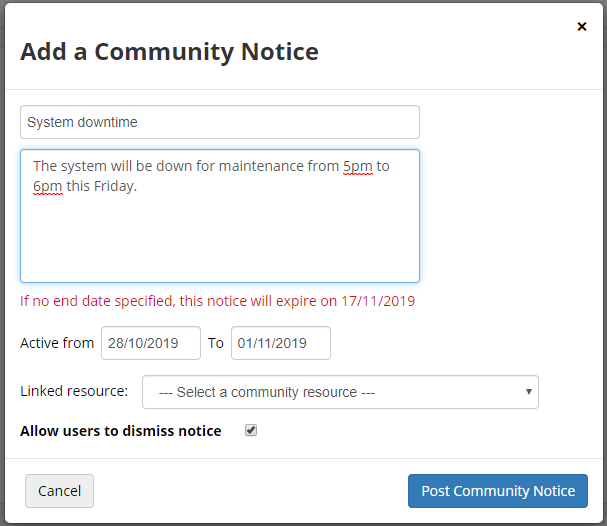
Task: Click the Active from date field
Action: point(151,343)
